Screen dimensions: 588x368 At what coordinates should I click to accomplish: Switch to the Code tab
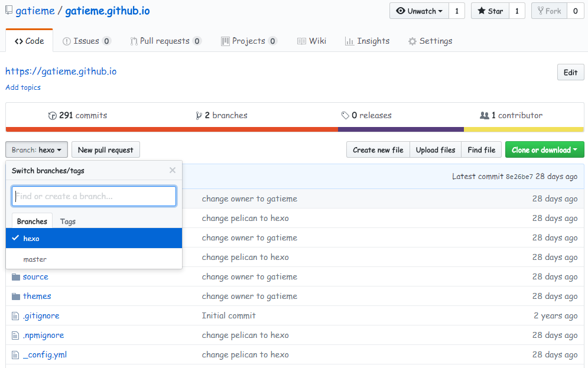pos(29,41)
